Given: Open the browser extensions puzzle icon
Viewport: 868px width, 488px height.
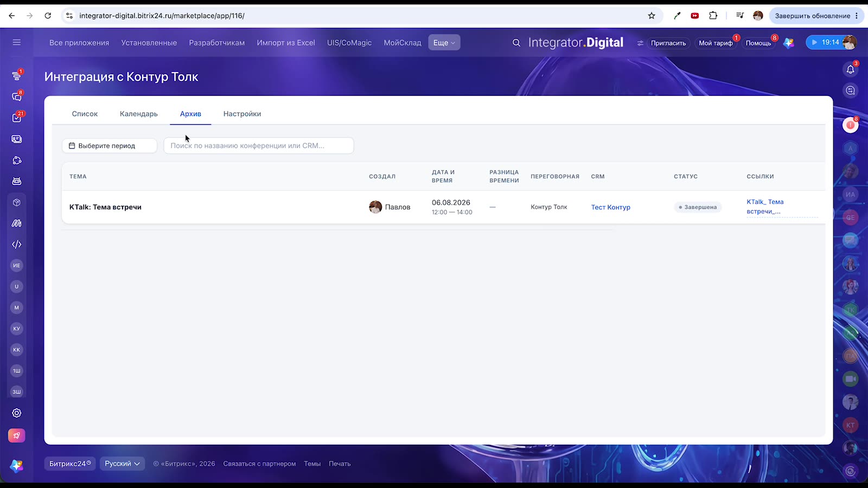Looking at the screenshot, I should coord(713,16).
